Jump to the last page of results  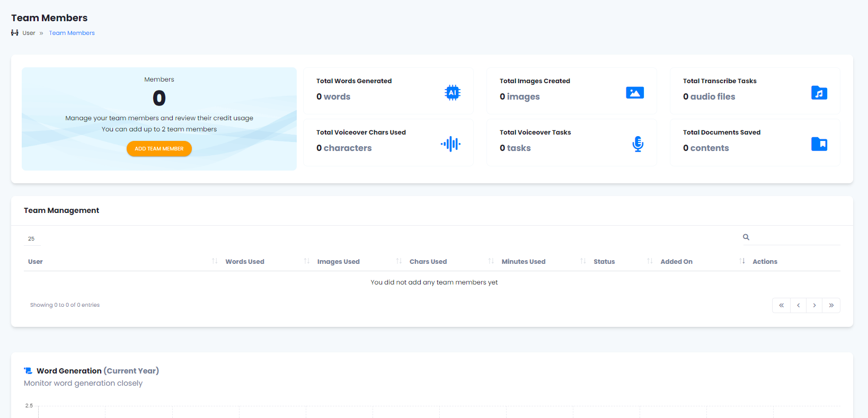(831, 306)
